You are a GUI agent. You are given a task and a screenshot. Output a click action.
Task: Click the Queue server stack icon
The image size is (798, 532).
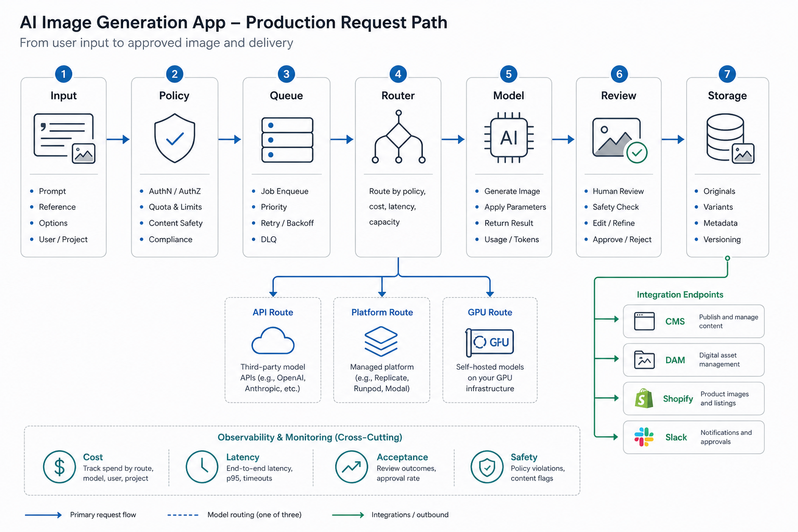pos(287,140)
